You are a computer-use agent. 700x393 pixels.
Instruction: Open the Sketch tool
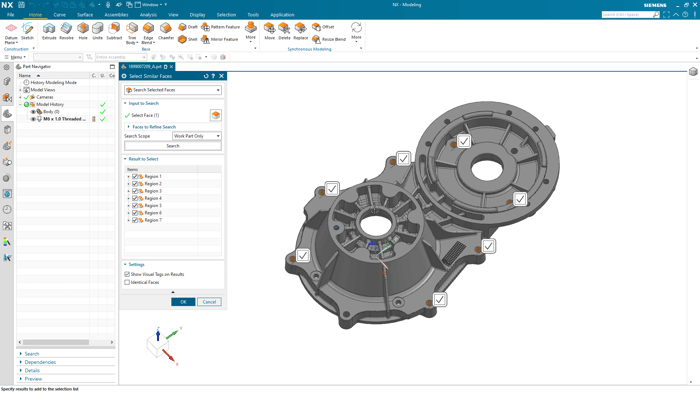27,31
